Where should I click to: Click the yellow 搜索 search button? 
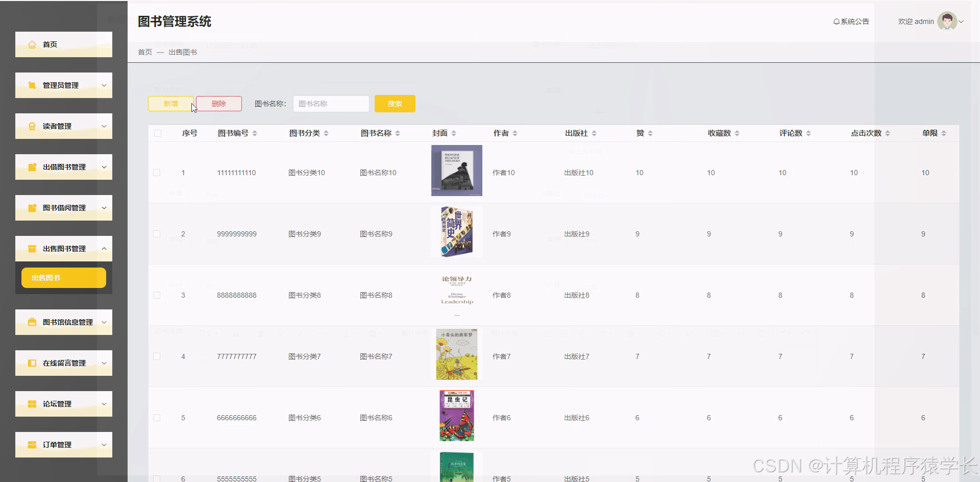(395, 104)
